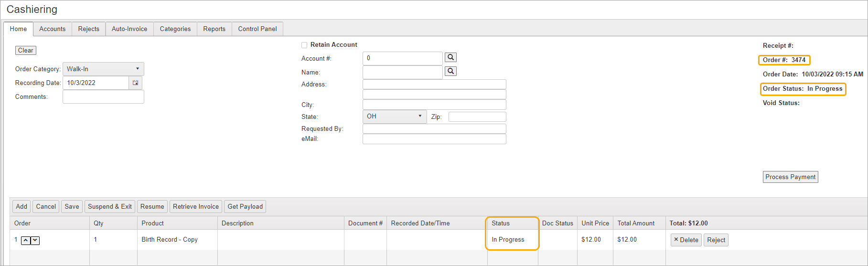Open the Recording Date calendar picker
868x266 pixels.
[x=136, y=83]
